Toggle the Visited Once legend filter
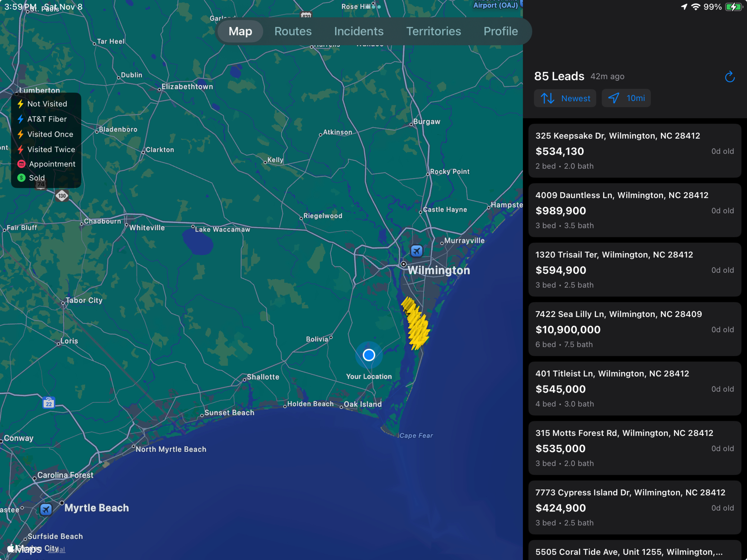This screenshot has height=560, width=747. coord(21,134)
